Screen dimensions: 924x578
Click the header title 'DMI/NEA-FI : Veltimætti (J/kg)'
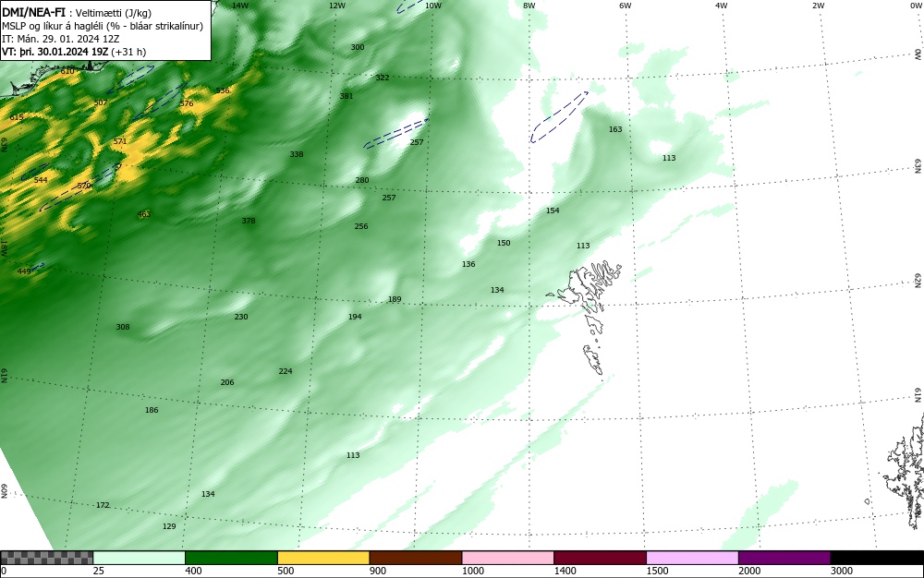(x=77, y=13)
